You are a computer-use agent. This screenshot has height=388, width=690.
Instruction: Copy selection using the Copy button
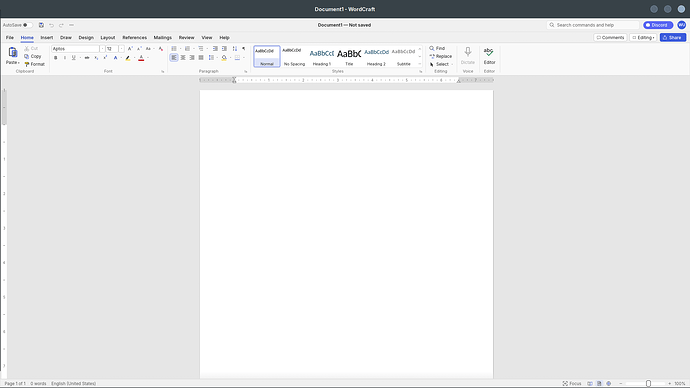[x=33, y=56]
